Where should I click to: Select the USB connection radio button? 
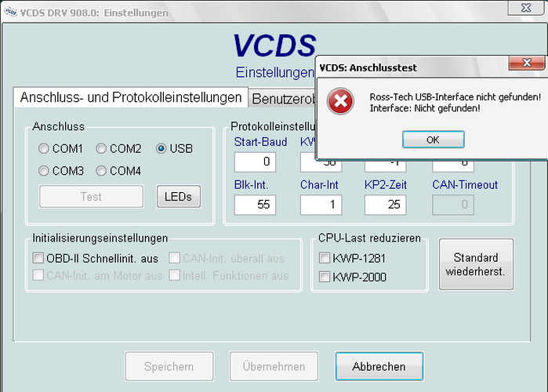click(161, 148)
